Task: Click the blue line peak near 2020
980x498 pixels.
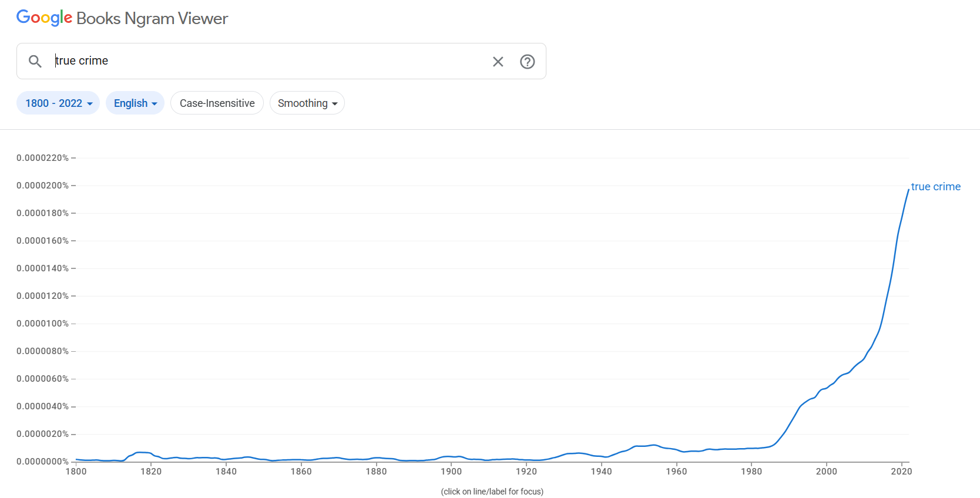Action: click(908, 191)
